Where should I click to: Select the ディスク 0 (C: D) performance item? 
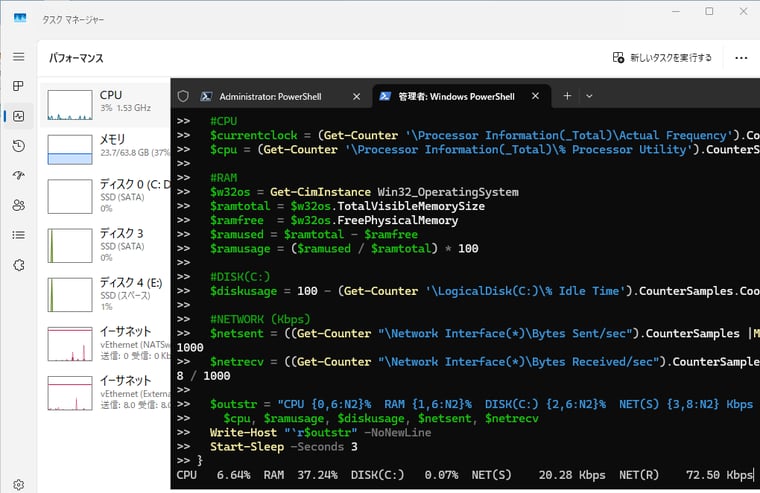click(x=106, y=196)
